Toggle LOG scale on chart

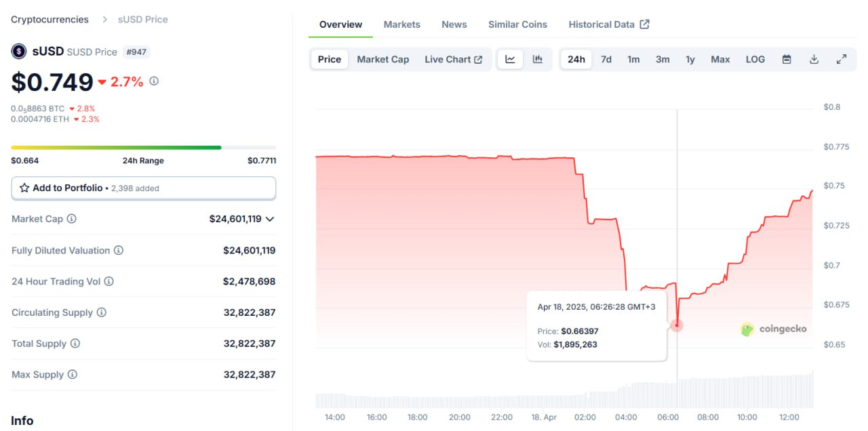pos(755,60)
